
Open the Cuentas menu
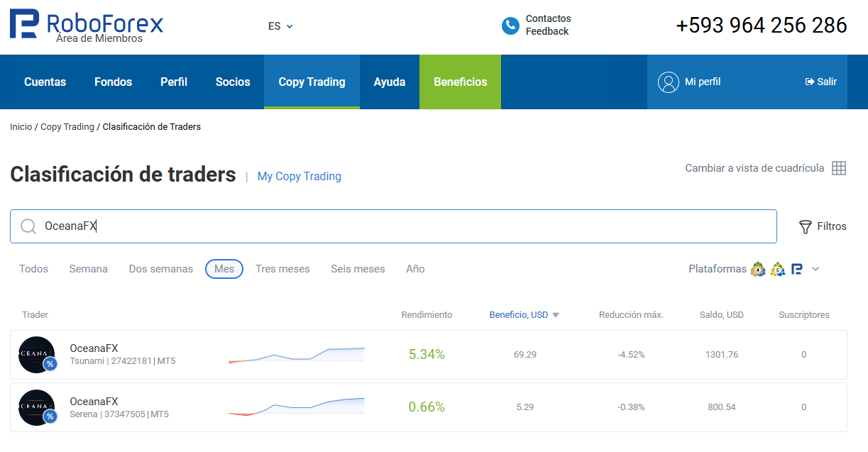45,82
